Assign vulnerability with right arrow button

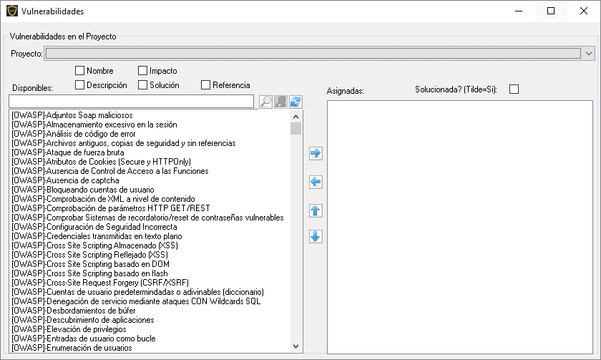pos(315,153)
